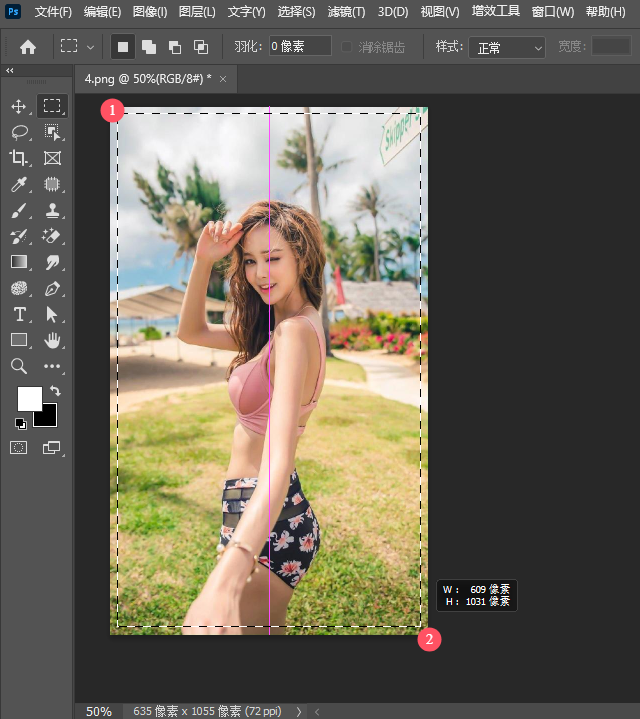Open the 选择(S) menu
Screen dimensions: 640x719
click(x=297, y=11)
